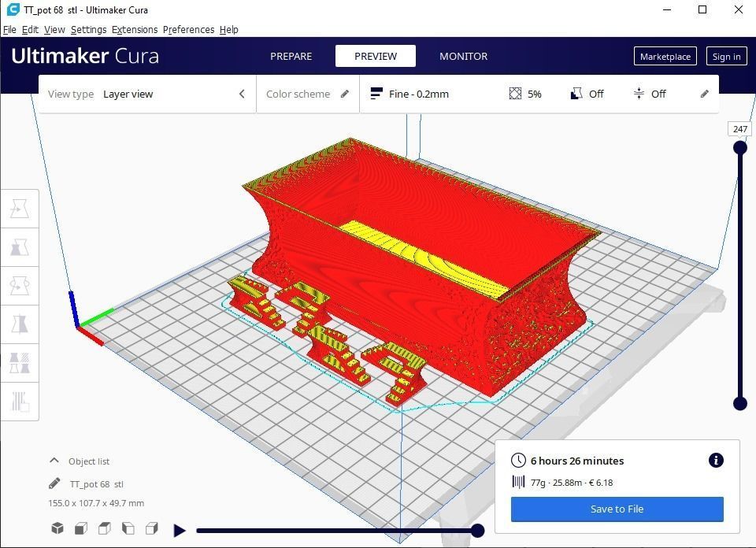Click the Sign in button
This screenshot has height=548, width=756.
pyautogui.click(x=726, y=57)
